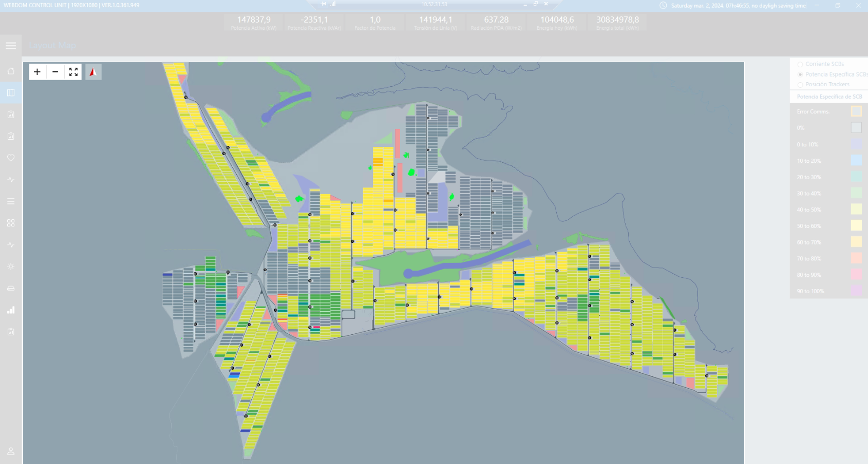Select the Corriente SCBs radio option
The height and width of the screenshot is (465, 868).
800,64
